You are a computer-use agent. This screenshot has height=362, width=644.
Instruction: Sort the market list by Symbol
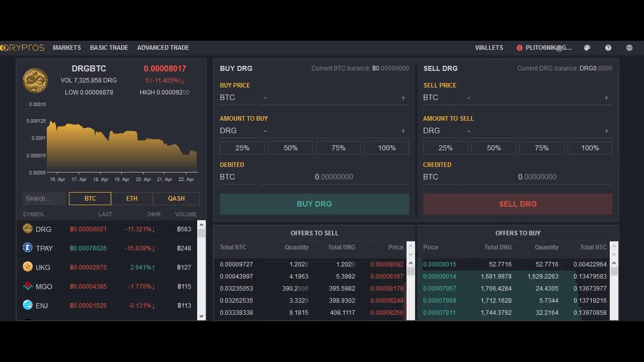(34, 214)
